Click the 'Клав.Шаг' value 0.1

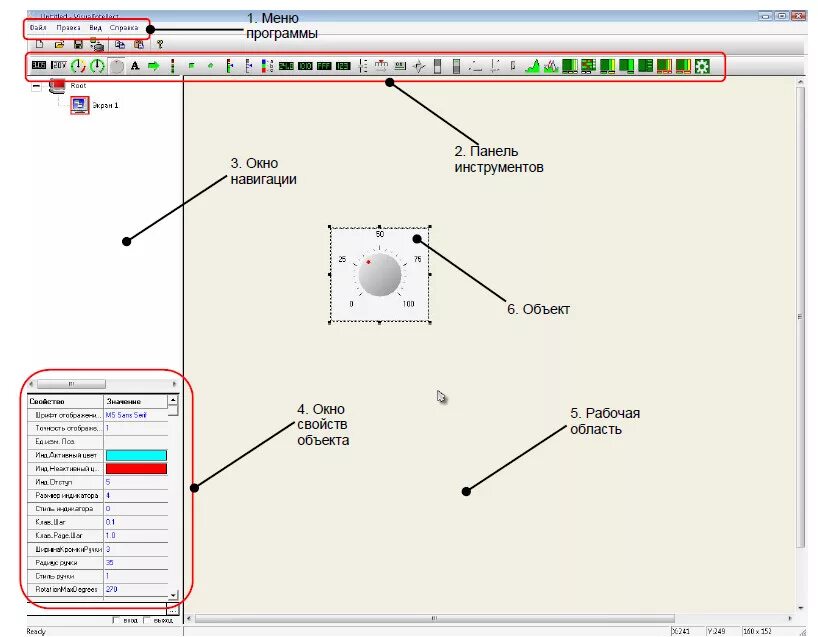pos(110,522)
